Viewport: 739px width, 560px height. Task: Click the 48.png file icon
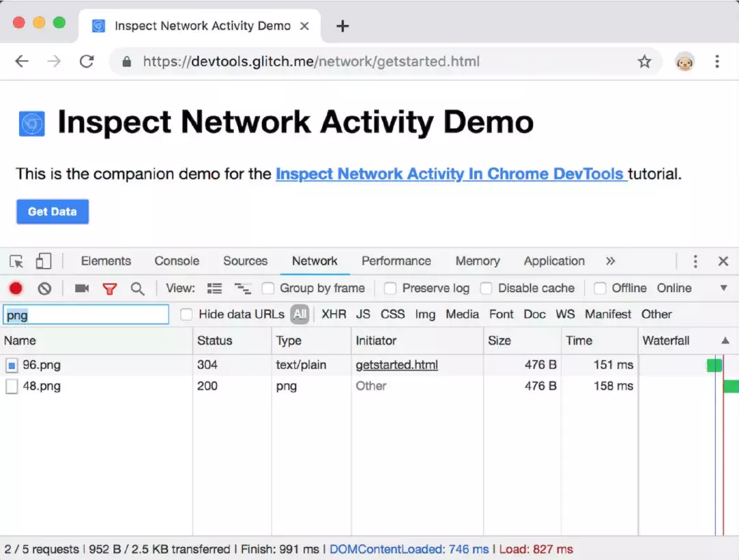point(12,386)
